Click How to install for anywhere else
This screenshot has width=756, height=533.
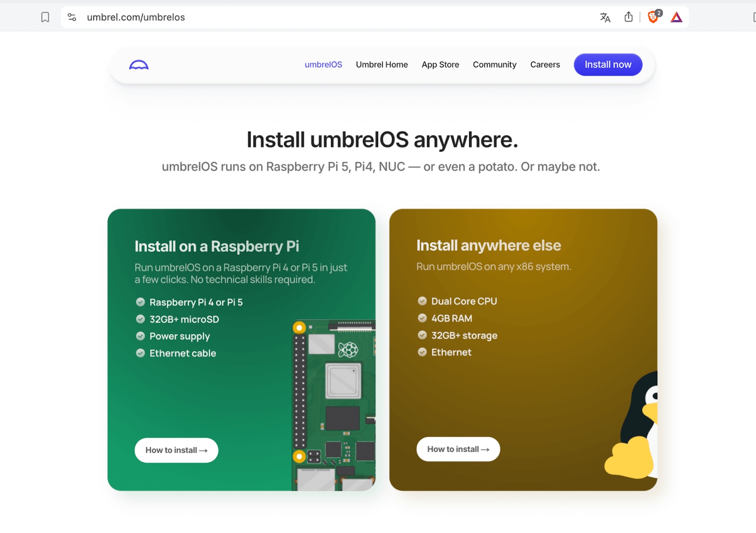click(458, 449)
